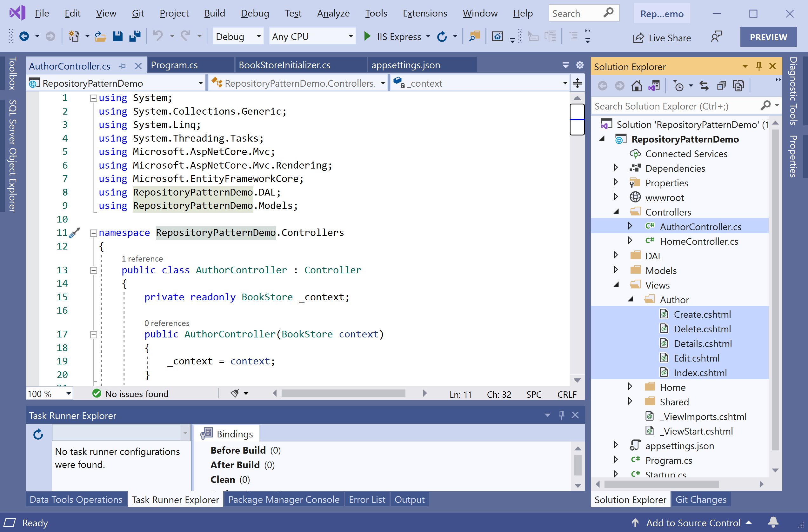Switch to the Error List tab
Viewport: 808px width, 532px height.
point(367,499)
